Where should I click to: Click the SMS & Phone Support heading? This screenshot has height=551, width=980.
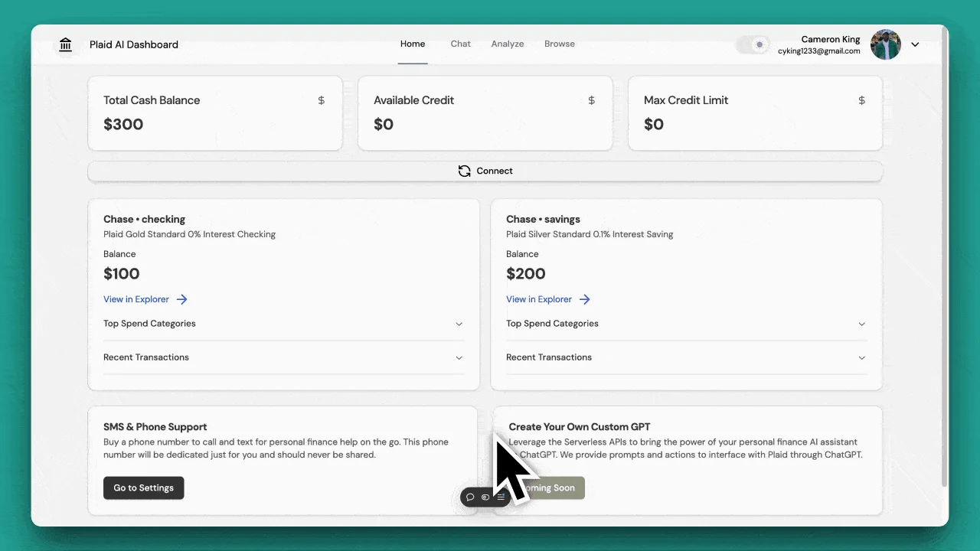tap(155, 427)
